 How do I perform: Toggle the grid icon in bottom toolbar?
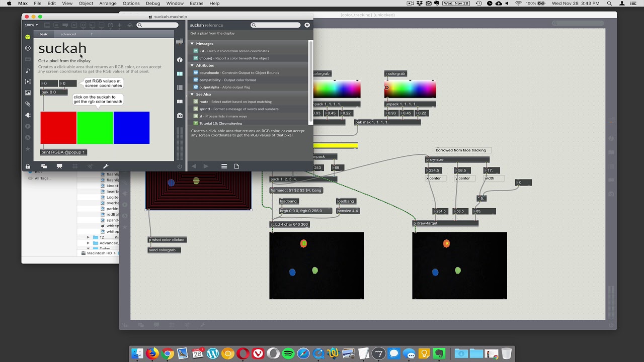point(75,166)
